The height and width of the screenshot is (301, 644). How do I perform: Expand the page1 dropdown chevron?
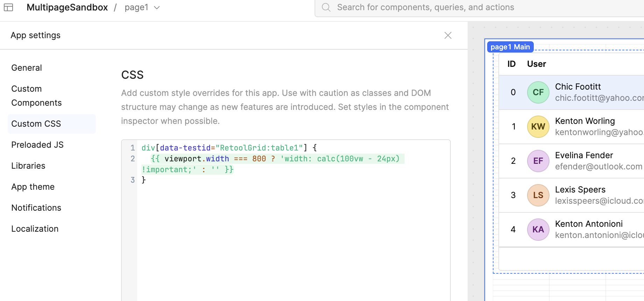tap(157, 8)
